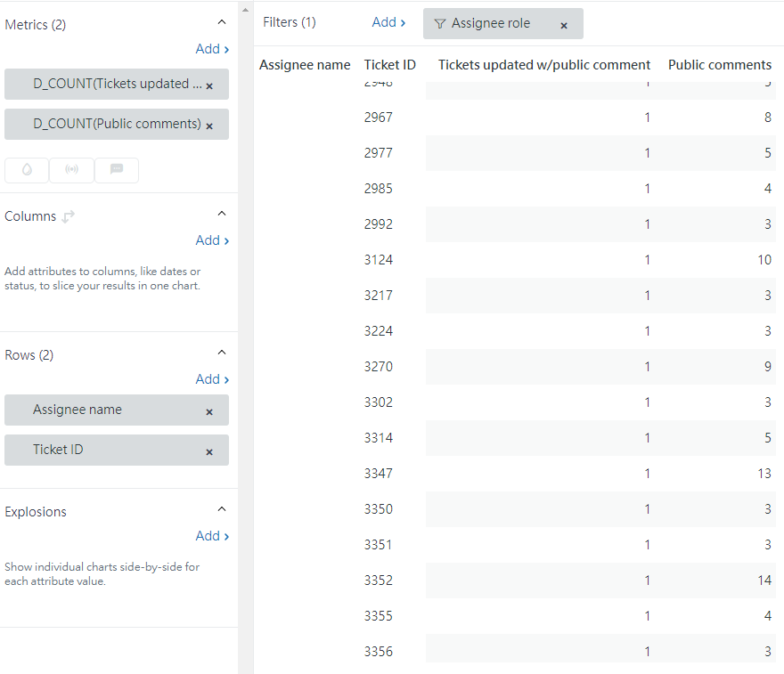Collapse the Explosions section
The image size is (784, 674).
[x=222, y=509]
